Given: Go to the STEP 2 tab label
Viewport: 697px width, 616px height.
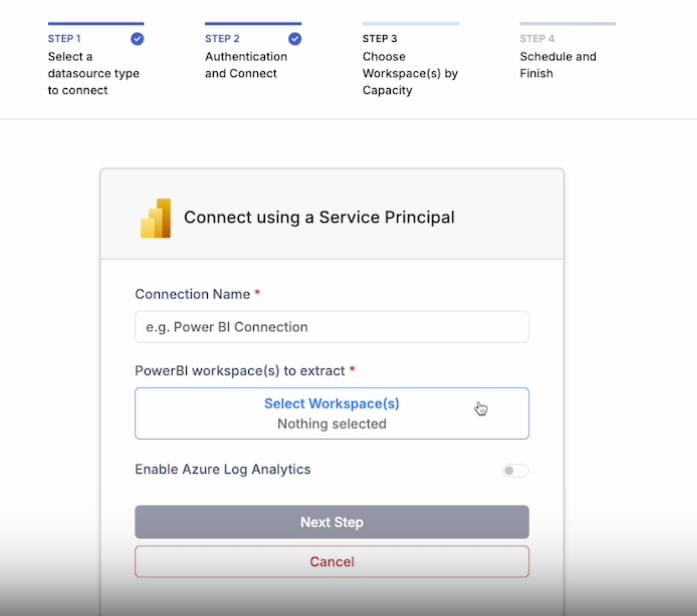Looking at the screenshot, I should [222, 39].
